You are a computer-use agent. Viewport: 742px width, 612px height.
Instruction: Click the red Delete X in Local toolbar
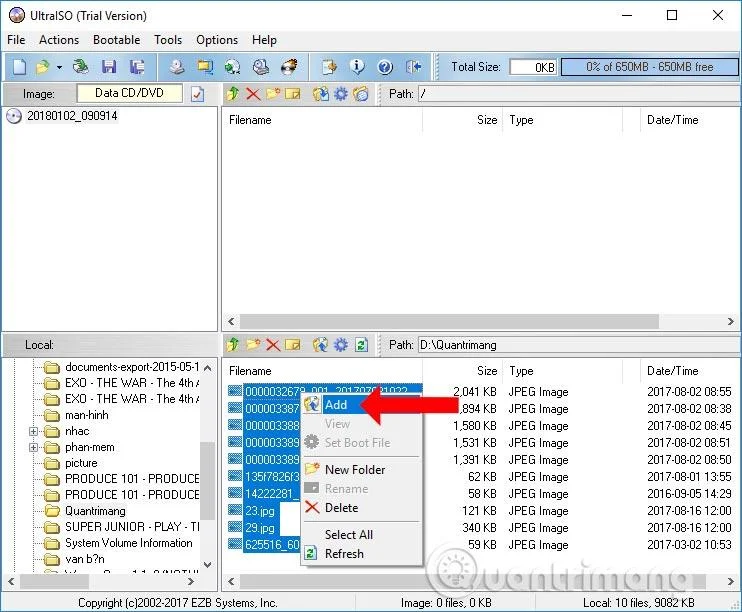[x=273, y=345]
